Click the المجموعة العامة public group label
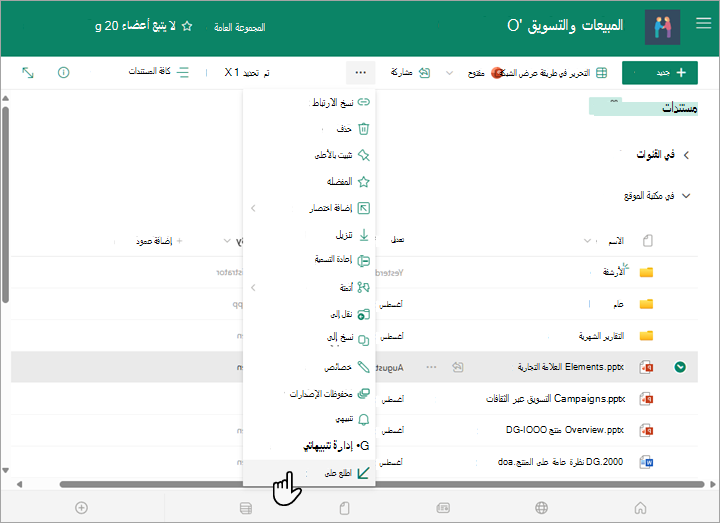Image resolution: width=720 pixels, height=523 pixels. point(240,28)
